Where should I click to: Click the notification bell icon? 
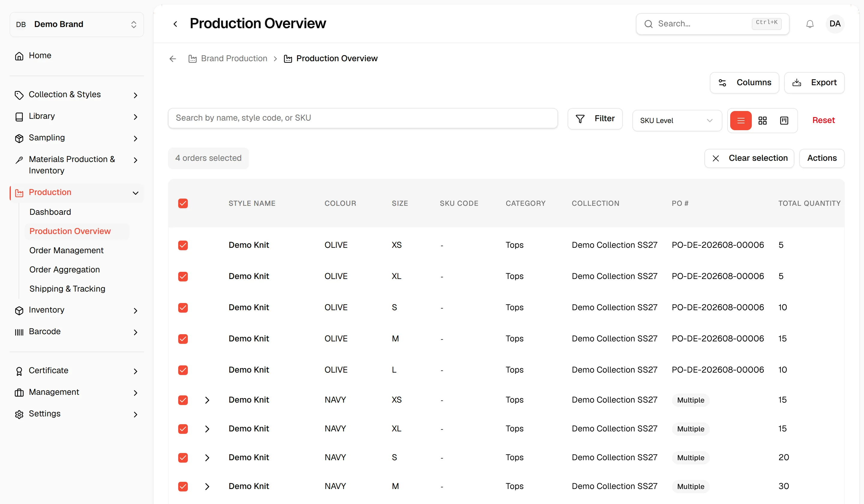click(x=810, y=24)
